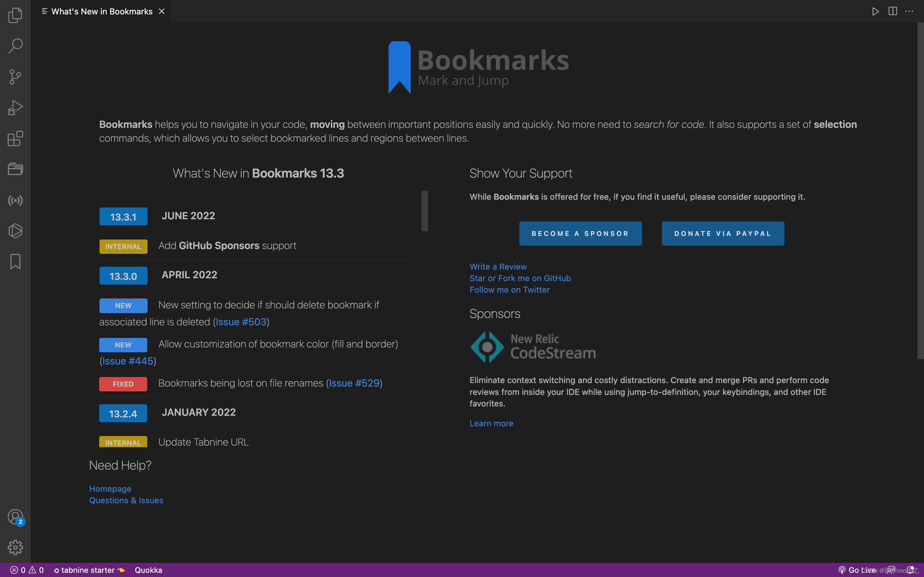The image size is (924, 577).
Task: Open the Search view icon
Action: [x=15, y=46]
